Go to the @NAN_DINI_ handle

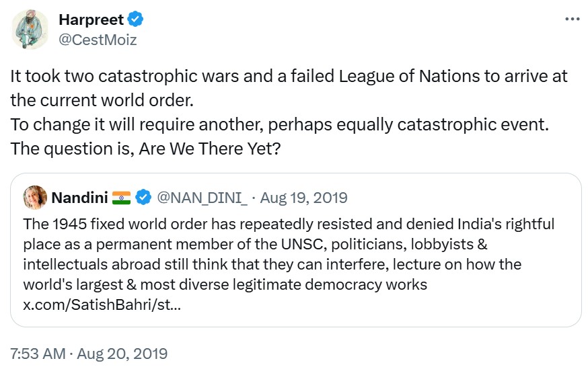tap(202, 198)
